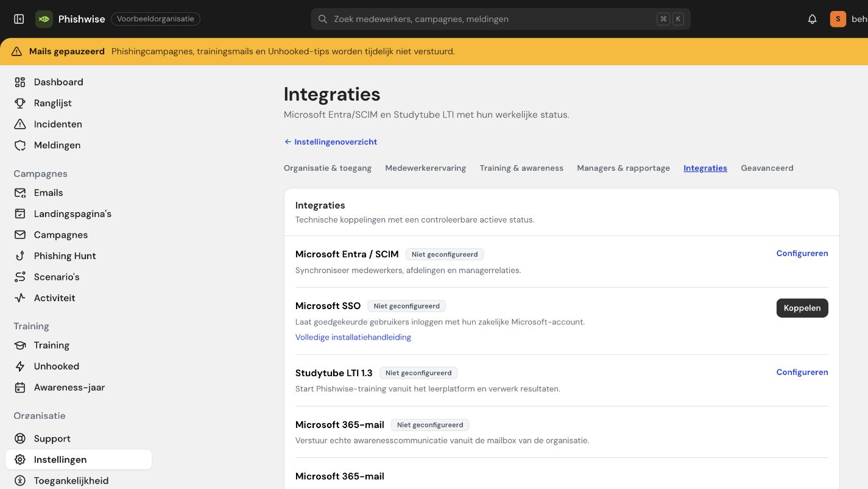Click the "Mails gepauzeerd" banner title
This screenshot has width=868, height=489.
[67, 51]
